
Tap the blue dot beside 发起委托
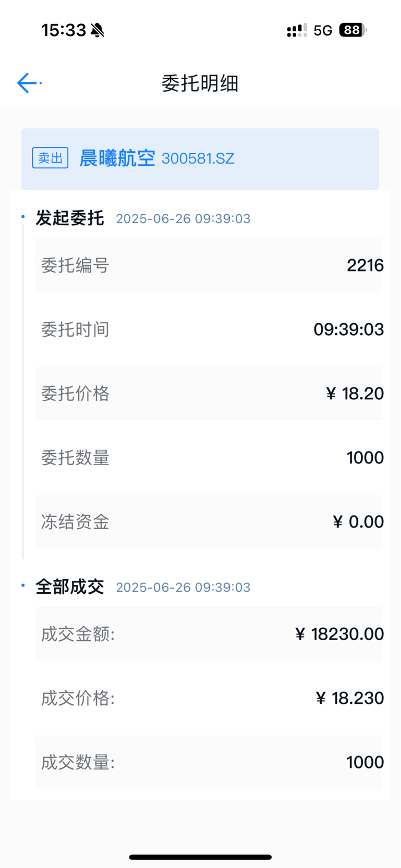click(23, 216)
